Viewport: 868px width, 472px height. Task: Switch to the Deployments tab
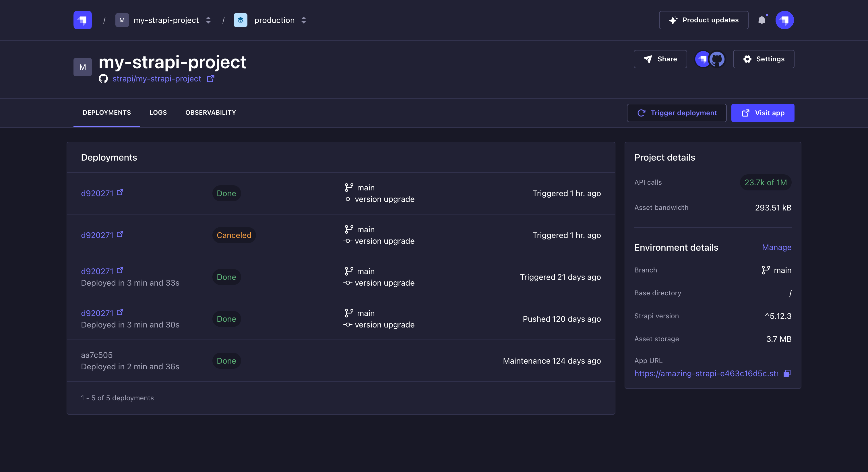[107, 112]
